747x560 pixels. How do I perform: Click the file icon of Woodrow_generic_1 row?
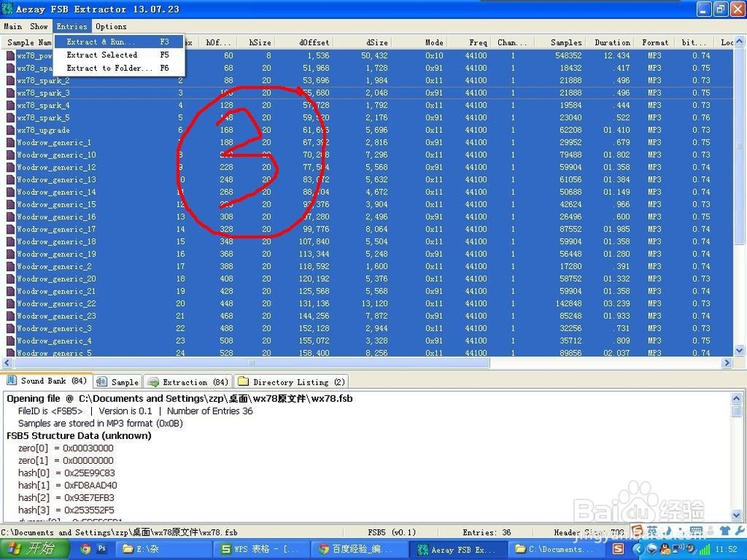(10, 143)
